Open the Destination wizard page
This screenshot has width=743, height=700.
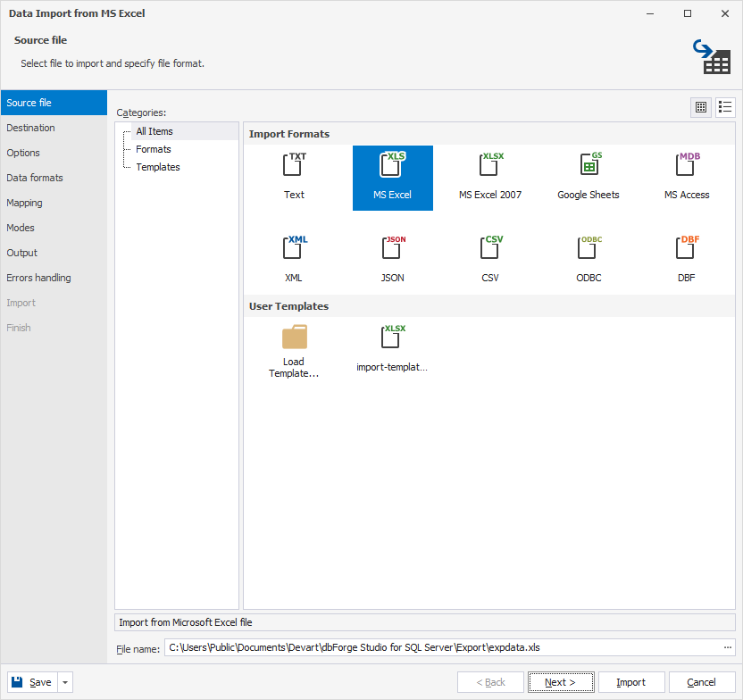[x=54, y=128]
